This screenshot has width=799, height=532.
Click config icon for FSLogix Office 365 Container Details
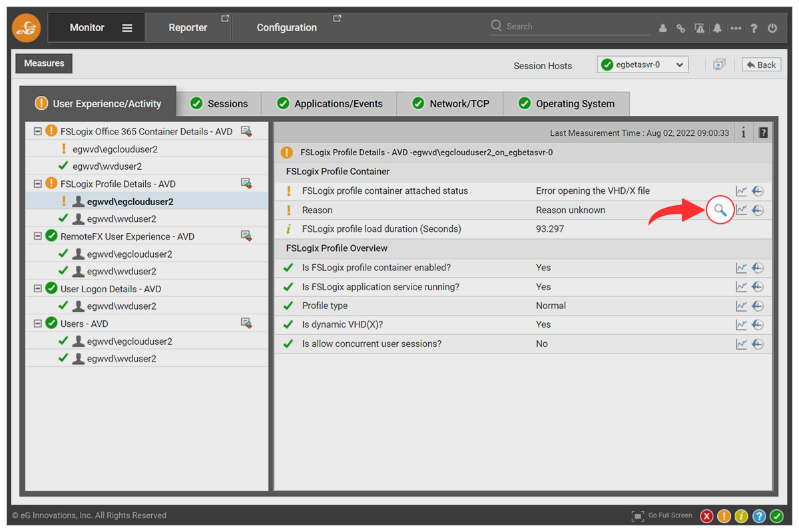point(246,131)
